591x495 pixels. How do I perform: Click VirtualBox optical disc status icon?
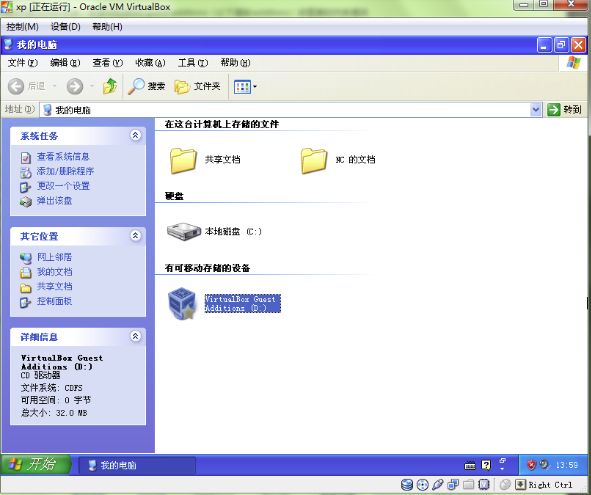422,485
